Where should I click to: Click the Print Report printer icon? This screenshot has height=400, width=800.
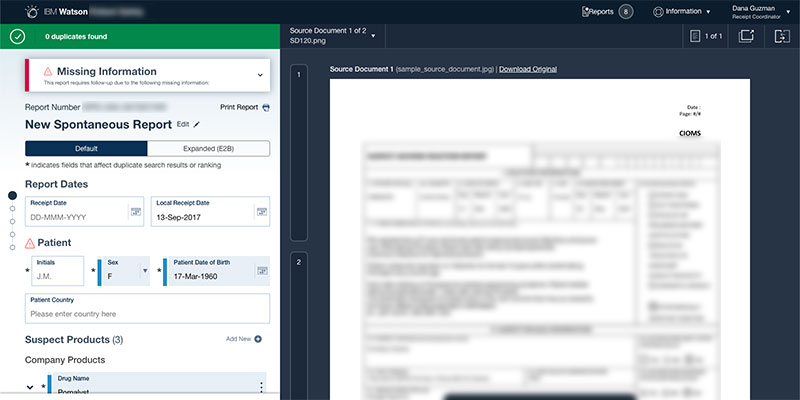266,108
